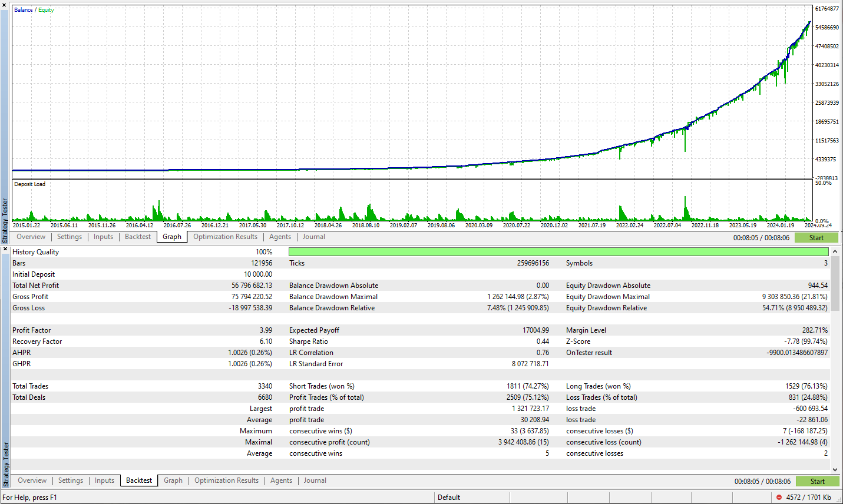Click axis value 33052126 on balance scale

[827, 84]
